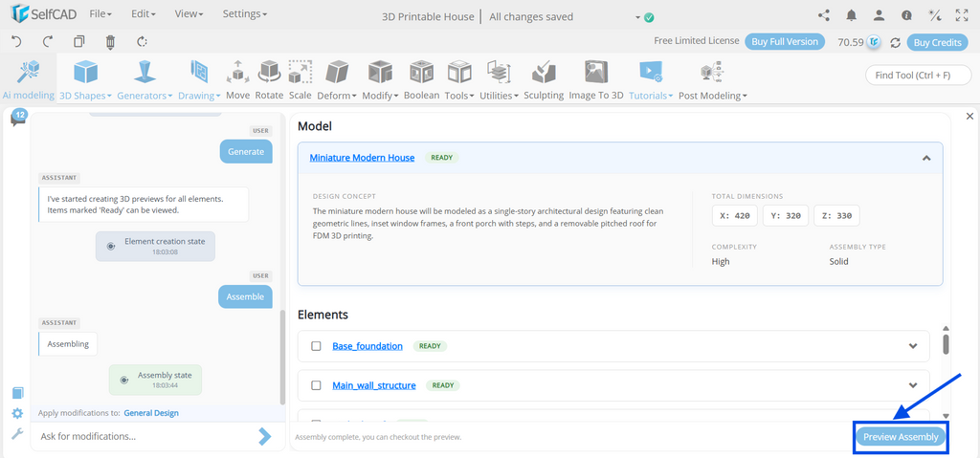
Task: Select the Boolean tool
Action: [x=421, y=79]
